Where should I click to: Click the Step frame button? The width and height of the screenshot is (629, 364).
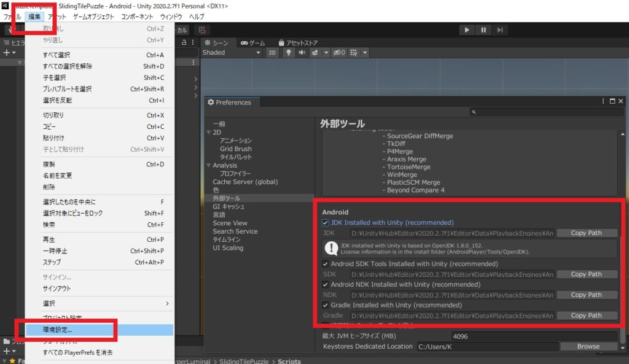pos(500,29)
